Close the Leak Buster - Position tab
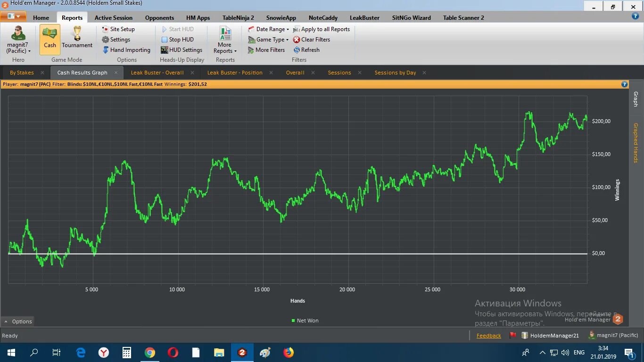Image resolution: width=644 pixels, height=362 pixels. pos(271,73)
